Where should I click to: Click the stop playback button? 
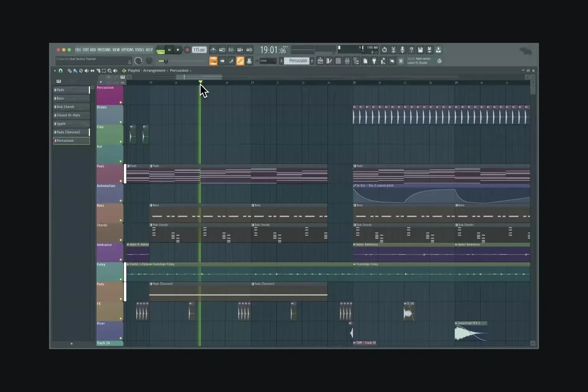[x=178, y=50]
